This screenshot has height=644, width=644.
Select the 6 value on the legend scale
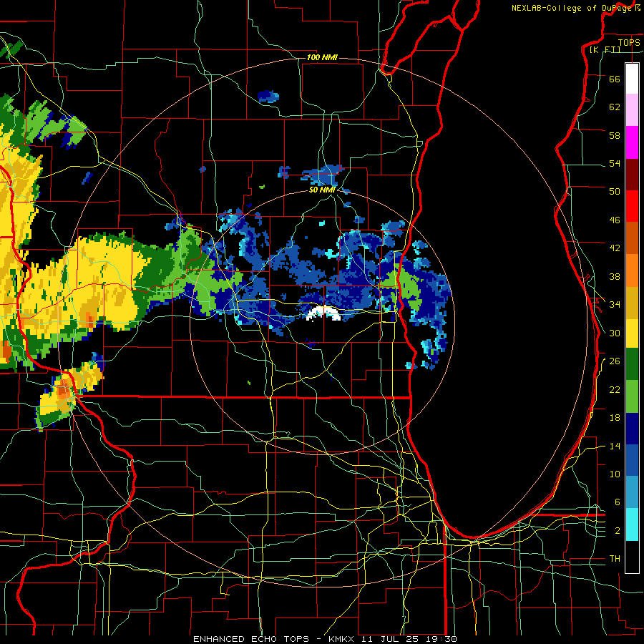617,502
